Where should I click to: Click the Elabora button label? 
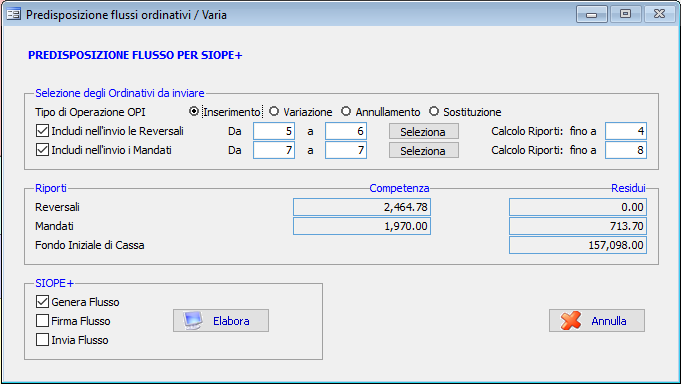click(231, 321)
